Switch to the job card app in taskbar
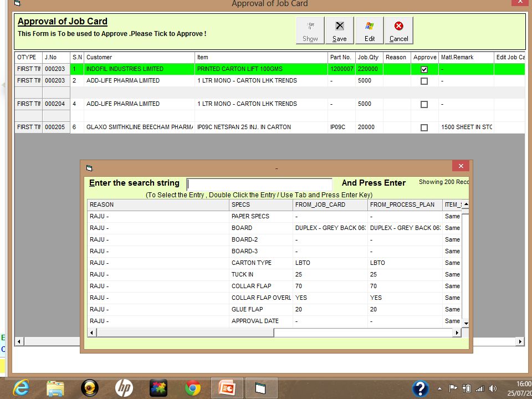This screenshot has height=399, width=532. (x=261, y=388)
